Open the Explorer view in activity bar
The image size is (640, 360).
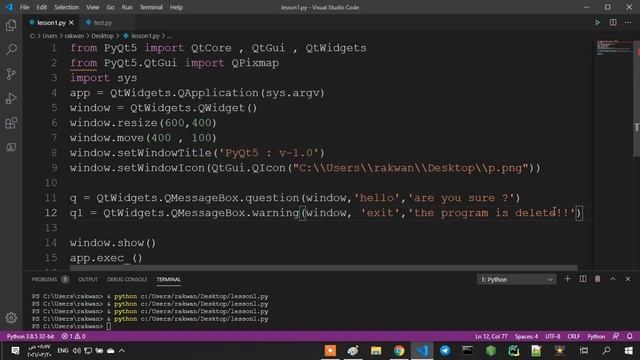point(11,25)
